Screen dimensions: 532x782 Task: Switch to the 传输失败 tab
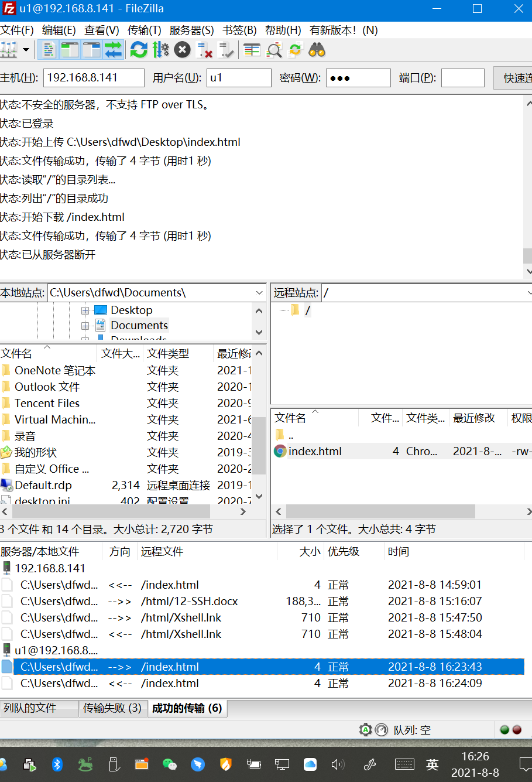coord(114,708)
